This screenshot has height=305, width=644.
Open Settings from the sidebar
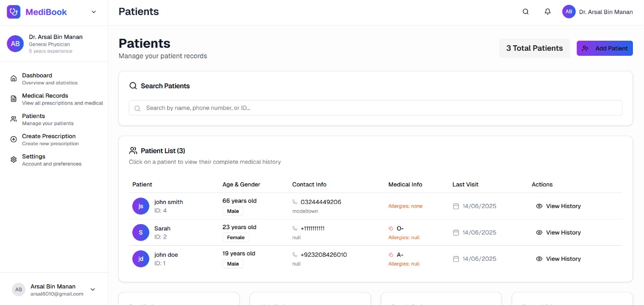pyautogui.click(x=34, y=157)
